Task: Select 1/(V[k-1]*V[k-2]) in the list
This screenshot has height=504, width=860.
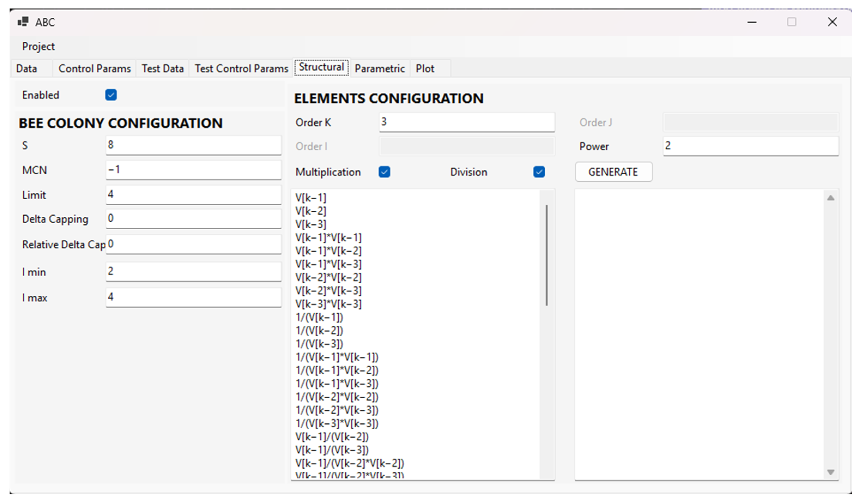Action: [337, 371]
